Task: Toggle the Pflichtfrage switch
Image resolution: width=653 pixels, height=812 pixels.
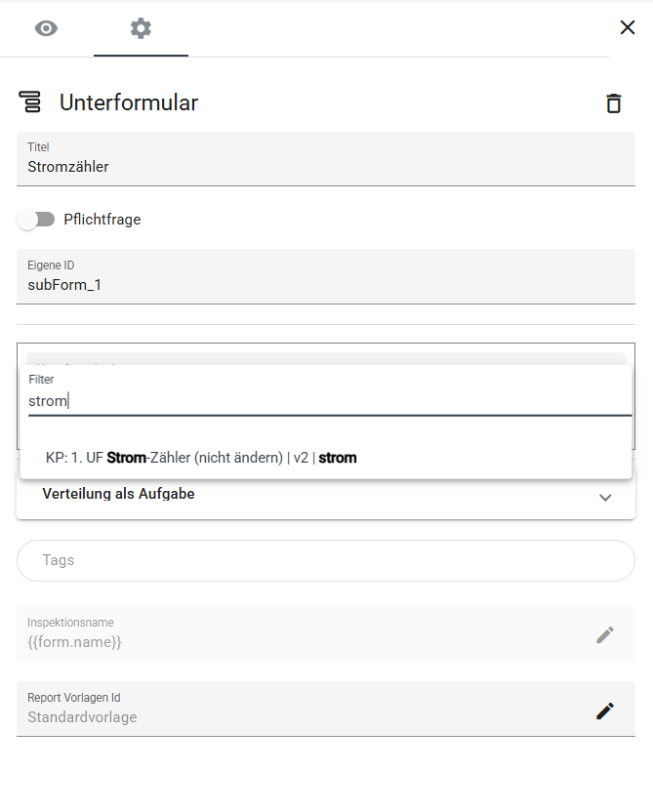Action: pos(36,220)
